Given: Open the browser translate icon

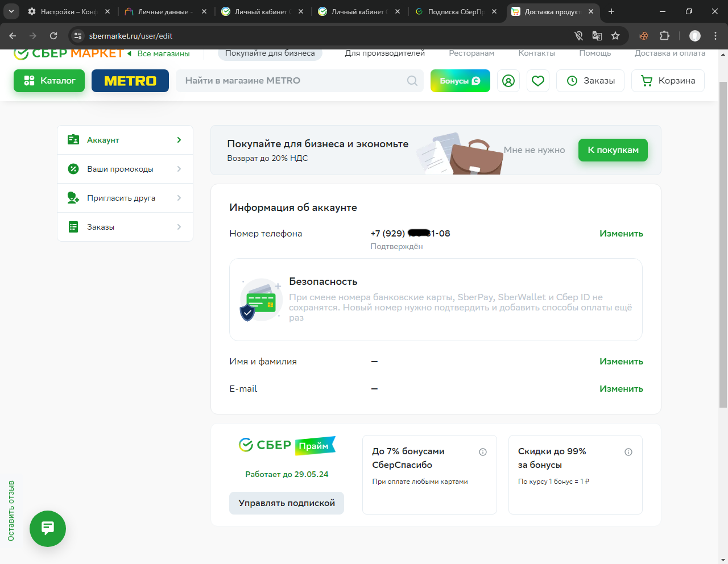Looking at the screenshot, I should point(597,36).
